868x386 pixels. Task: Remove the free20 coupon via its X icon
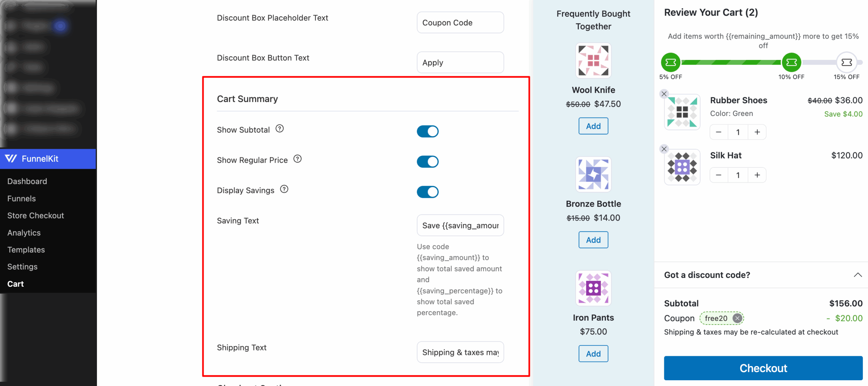pyautogui.click(x=737, y=318)
